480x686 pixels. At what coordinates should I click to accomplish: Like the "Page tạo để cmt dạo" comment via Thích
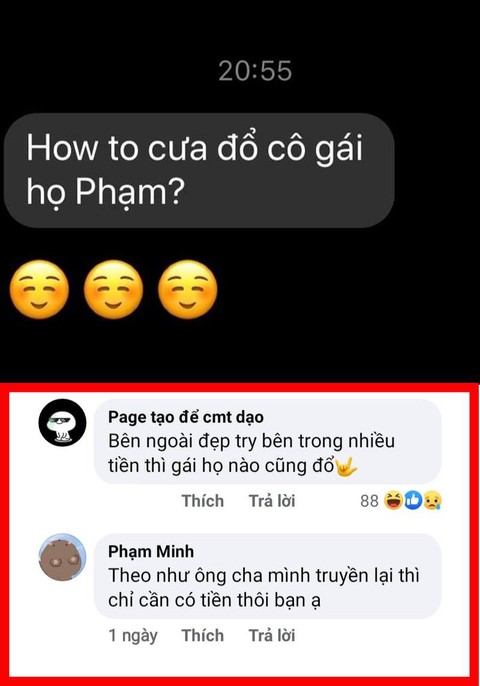[203, 501]
